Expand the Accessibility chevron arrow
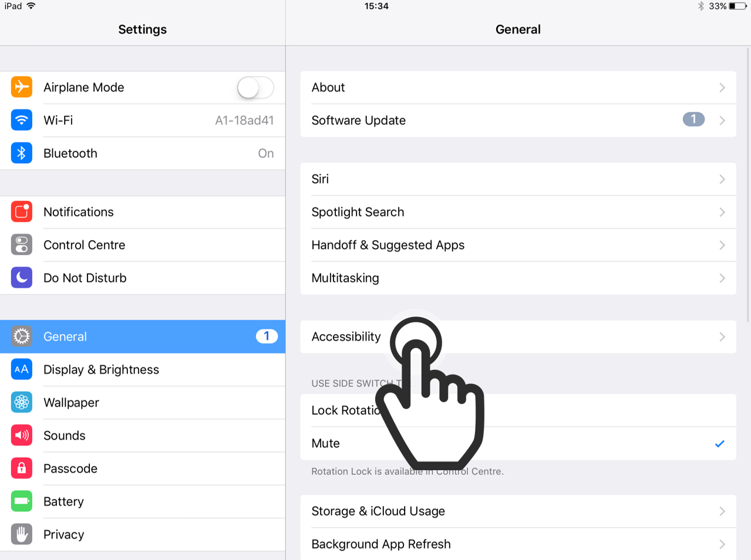This screenshot has height=560, width=751. coord(722,336)
